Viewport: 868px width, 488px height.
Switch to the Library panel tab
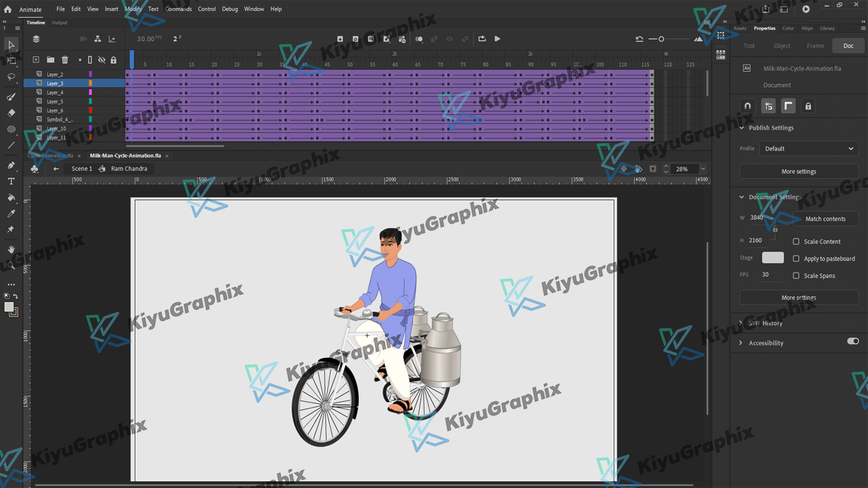coord(827,28)
